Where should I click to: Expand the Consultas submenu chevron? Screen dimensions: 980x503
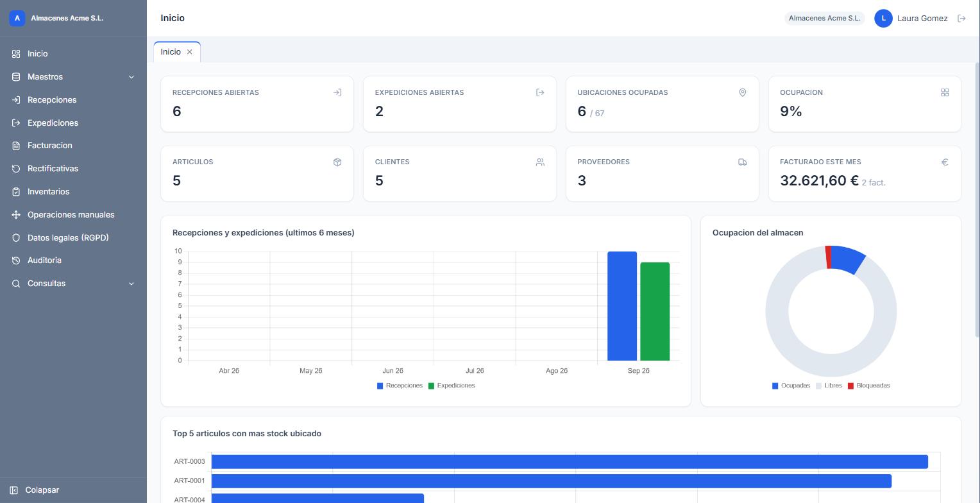[131, 284]
